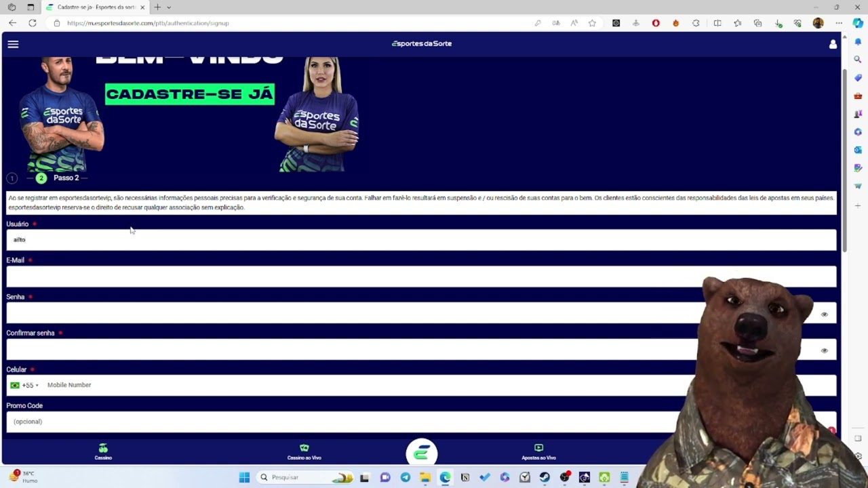Open Cassino from the bottom navigation
868x488 pixels.
pyautogui.click(x=103, y=452)
